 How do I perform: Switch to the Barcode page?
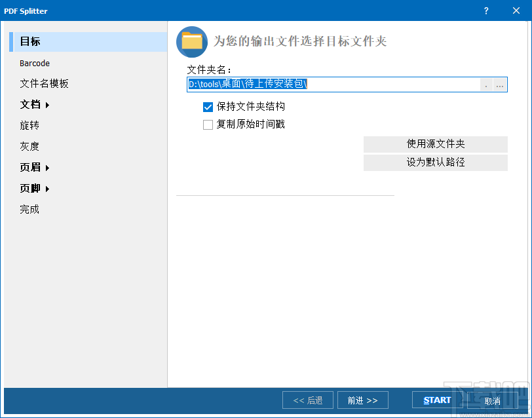[35, 63]
